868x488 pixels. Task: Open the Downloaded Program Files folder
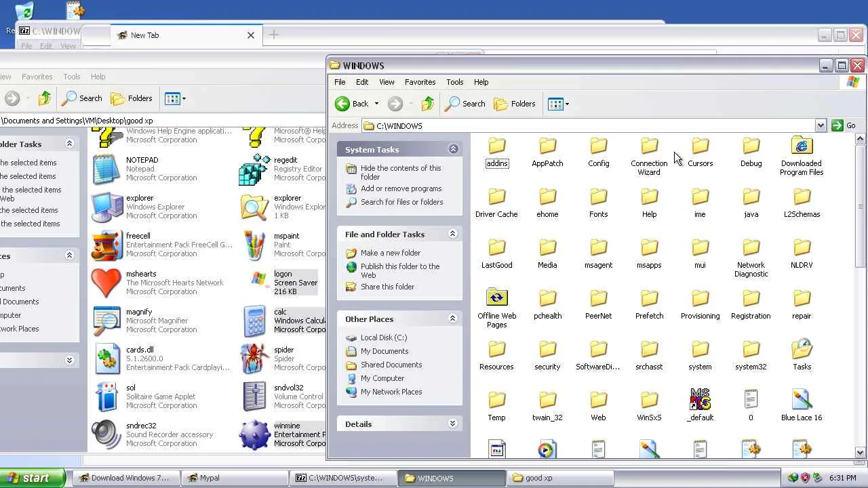[802, 157]
